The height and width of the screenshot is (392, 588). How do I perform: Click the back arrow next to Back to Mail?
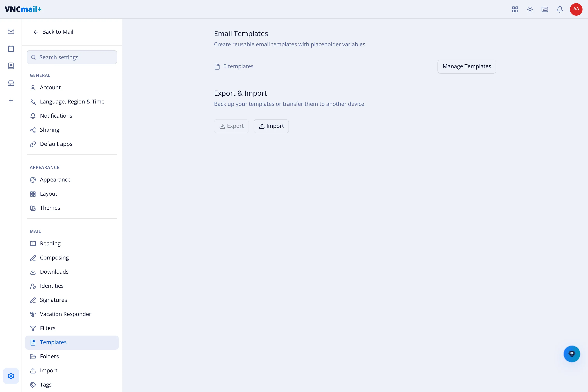36,32
